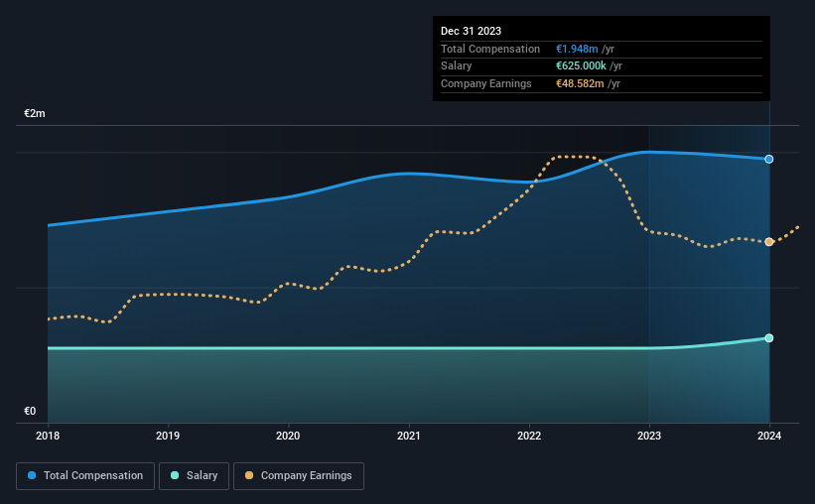Click the orange dot in Company Earnings legend
815x504 pixels.
tap(249, 475)
